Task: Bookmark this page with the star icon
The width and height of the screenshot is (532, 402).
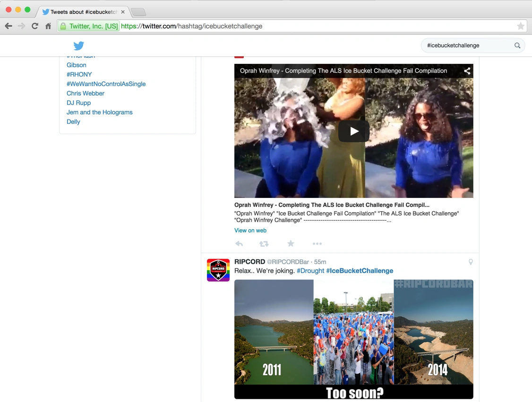Action: click(521, 26)
